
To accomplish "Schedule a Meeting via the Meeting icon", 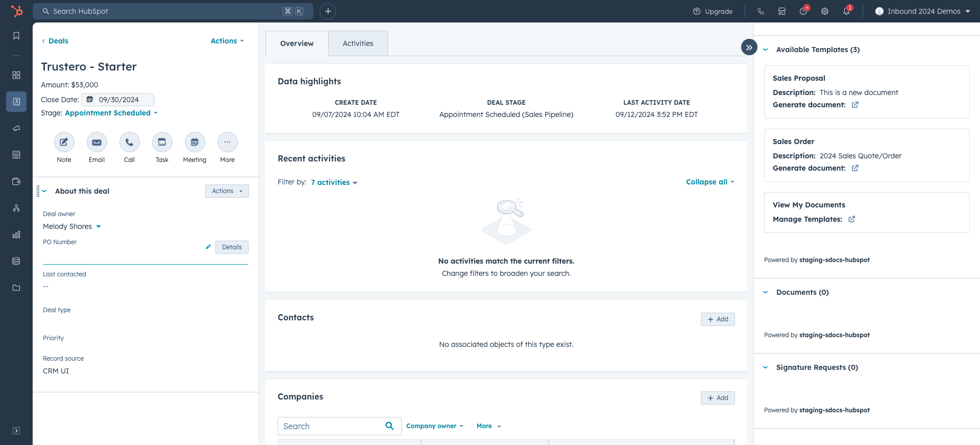I will pos(195,142).
